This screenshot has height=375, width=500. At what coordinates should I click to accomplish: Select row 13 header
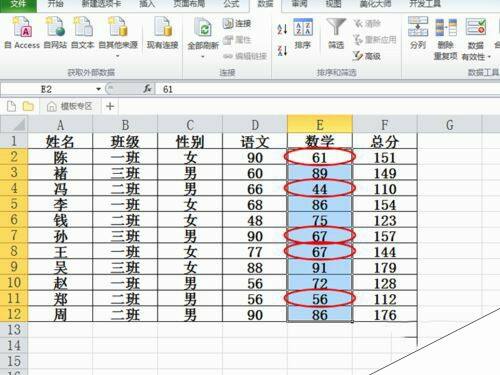(x=14, y=330)
